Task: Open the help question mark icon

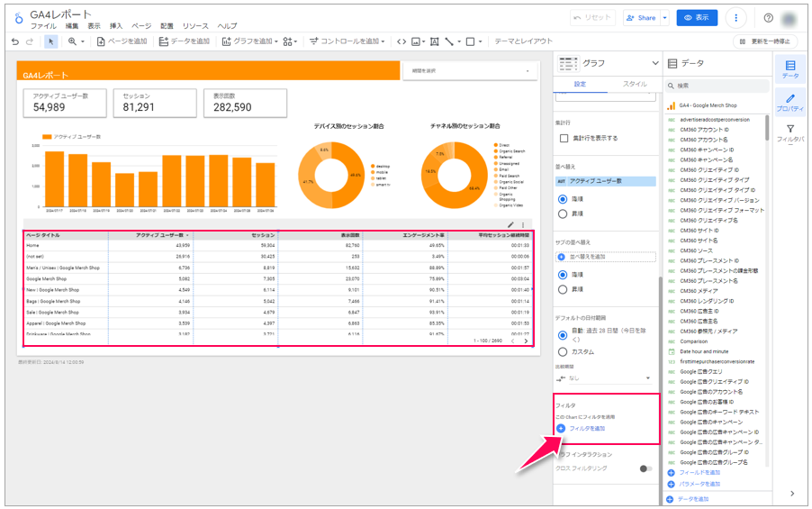Action: tap(769, 18)
